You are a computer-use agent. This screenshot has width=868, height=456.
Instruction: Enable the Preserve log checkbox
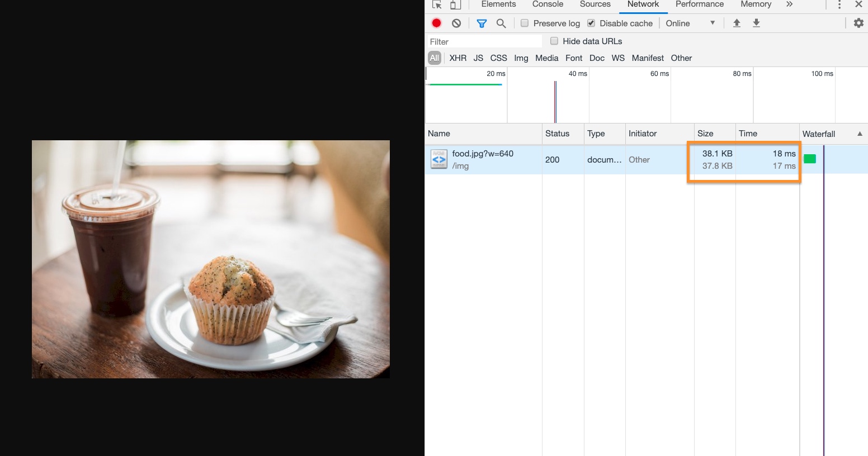coord(525,23)
